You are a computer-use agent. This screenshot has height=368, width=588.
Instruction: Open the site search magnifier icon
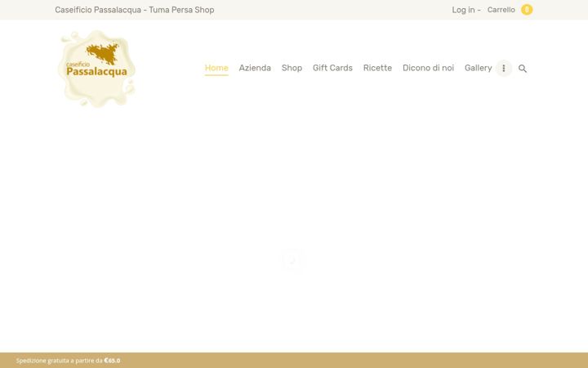(x=523, y=69)
